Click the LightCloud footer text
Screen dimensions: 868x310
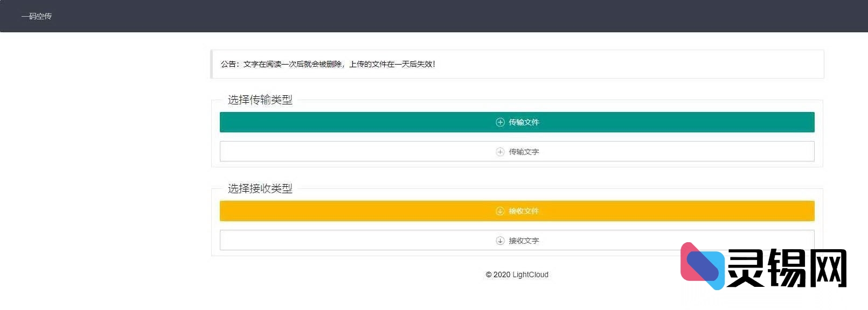point(530,275)
